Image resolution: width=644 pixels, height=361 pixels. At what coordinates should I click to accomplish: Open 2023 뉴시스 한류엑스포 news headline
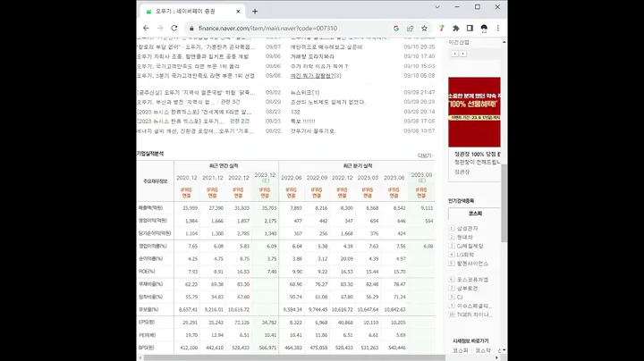[194, 112]
